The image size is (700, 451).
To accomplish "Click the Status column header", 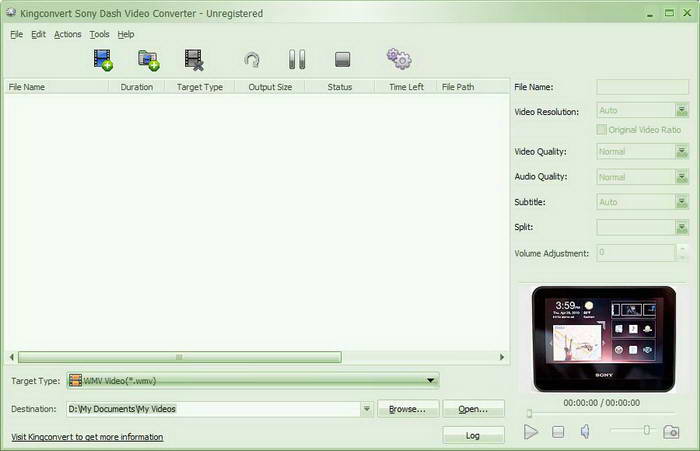I will [x=340, y=87].
